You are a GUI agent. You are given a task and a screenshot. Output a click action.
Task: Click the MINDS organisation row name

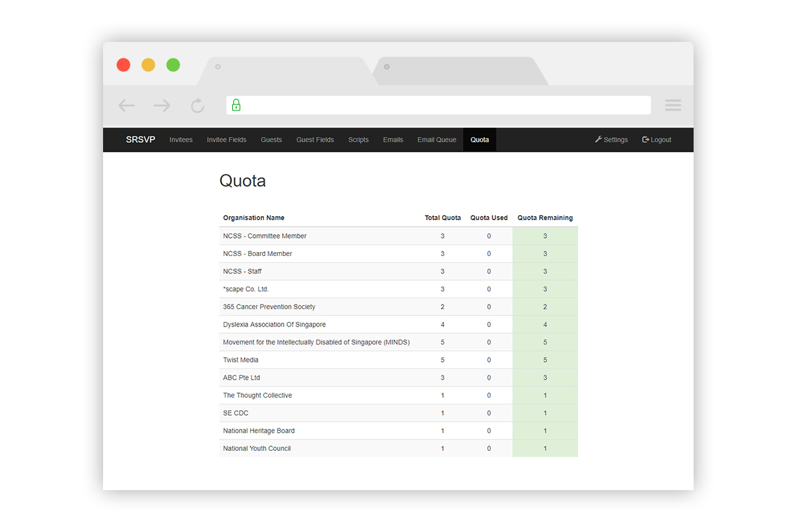point(317,342)
